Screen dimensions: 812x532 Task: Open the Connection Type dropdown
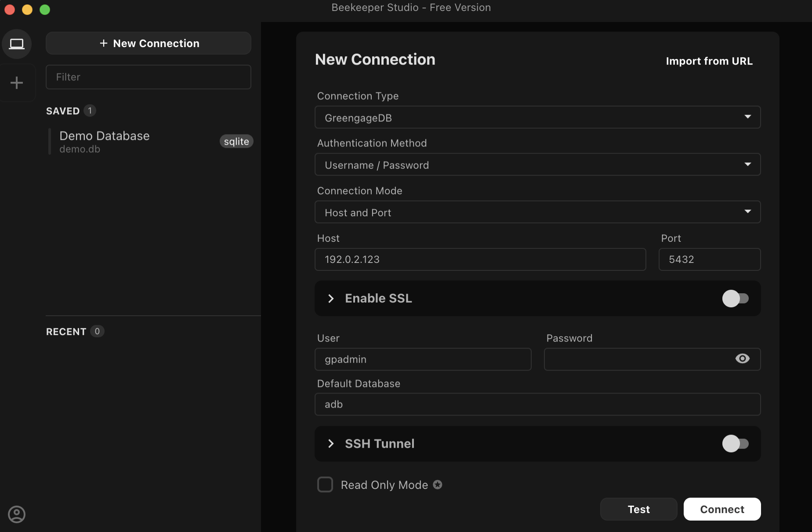click(x=537, y=117)
